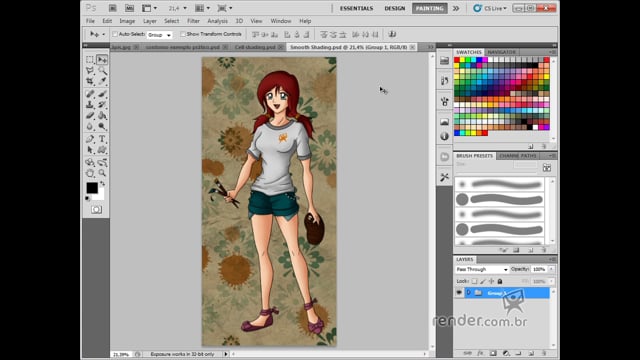Select the History Brush tool

pyautogui.click(x=102, y=105)
